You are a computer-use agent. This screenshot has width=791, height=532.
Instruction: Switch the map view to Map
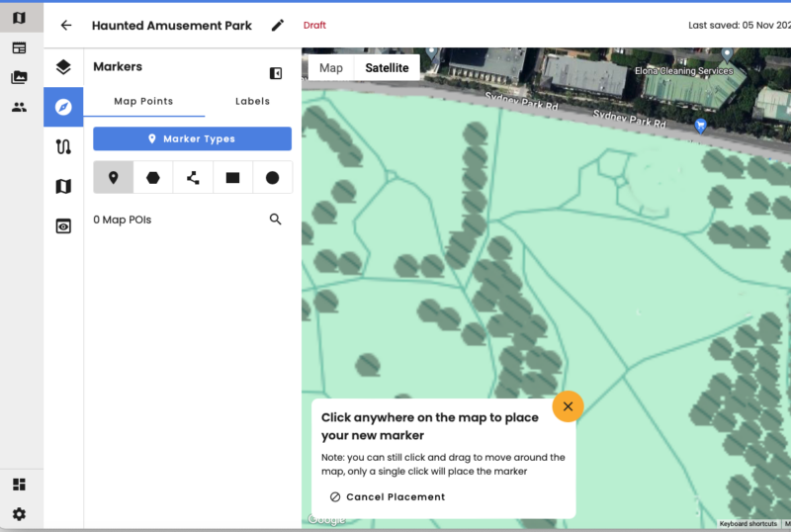[331, 68]
